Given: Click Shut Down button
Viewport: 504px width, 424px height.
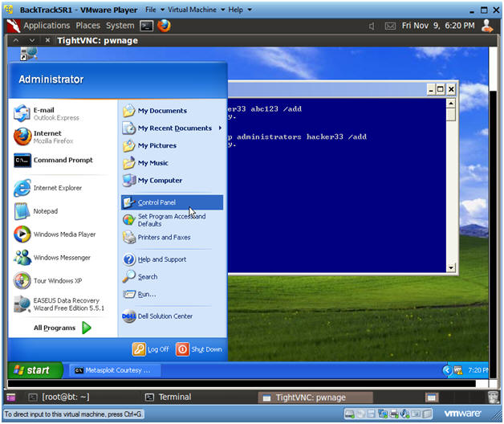Looking at the screenshot, I should coord(199,349).
